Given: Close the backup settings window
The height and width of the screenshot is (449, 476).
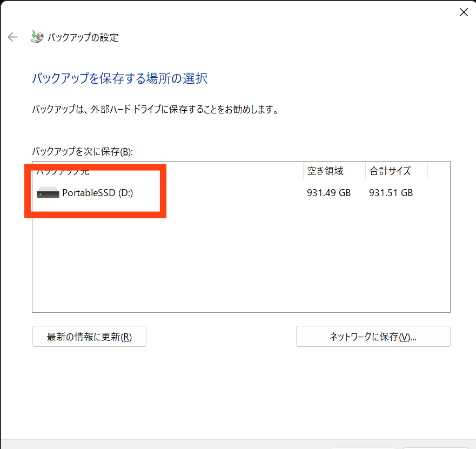Looking at the screenshot, I should [463, 12].
